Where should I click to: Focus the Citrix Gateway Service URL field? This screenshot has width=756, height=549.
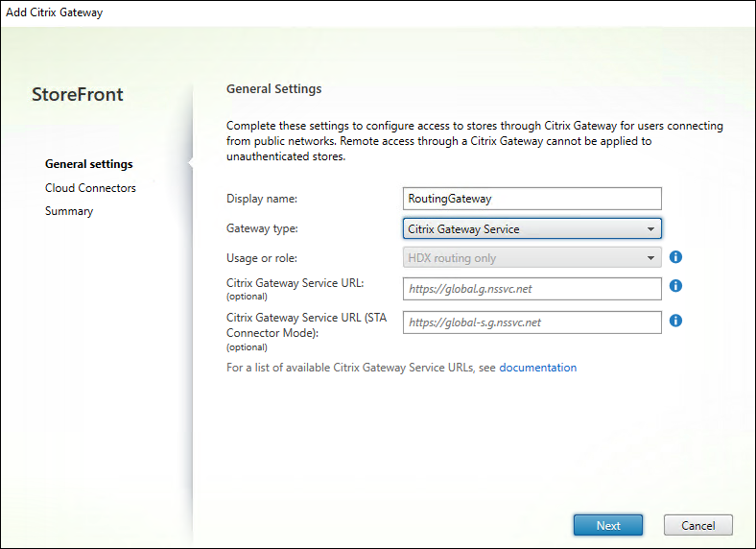click(x=532, y=288)
